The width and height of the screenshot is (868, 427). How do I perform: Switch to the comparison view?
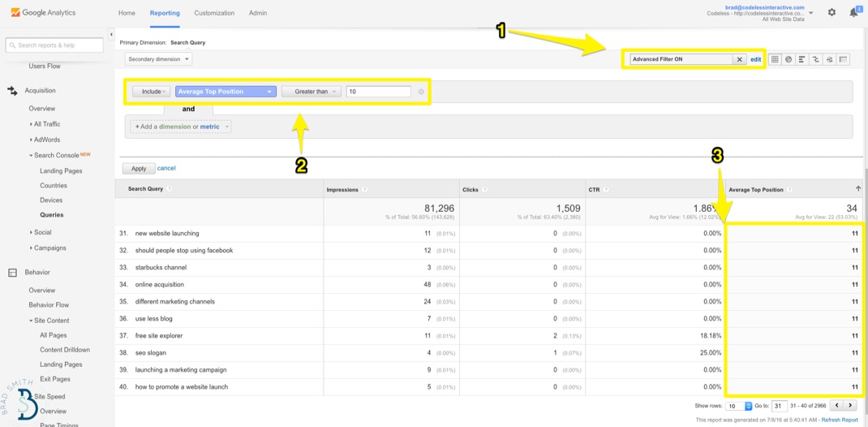[814, 59]
